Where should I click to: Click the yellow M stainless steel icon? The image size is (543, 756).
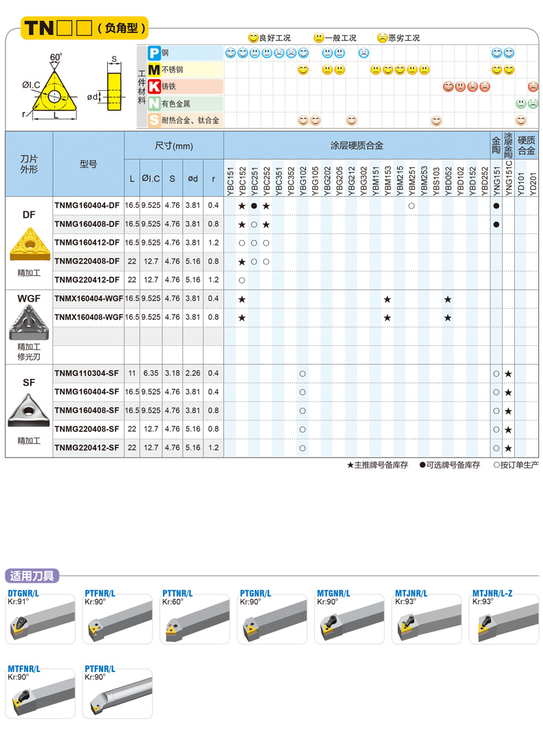[154, 70]
